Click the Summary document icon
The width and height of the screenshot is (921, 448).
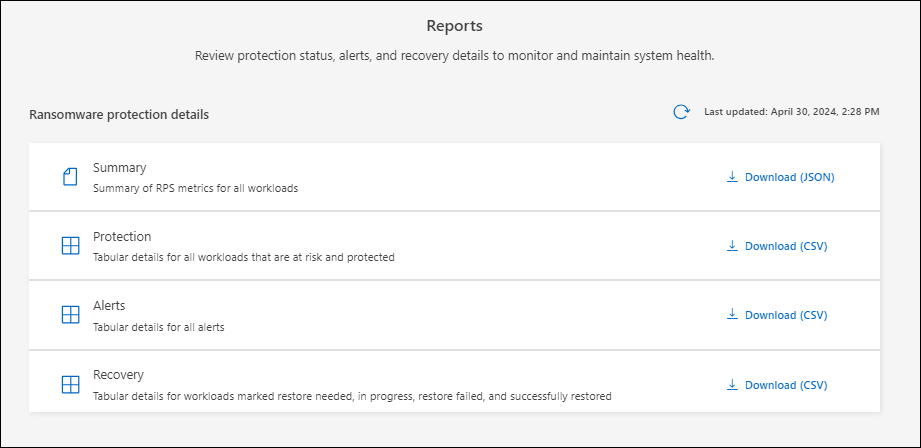tap(70, 177)
